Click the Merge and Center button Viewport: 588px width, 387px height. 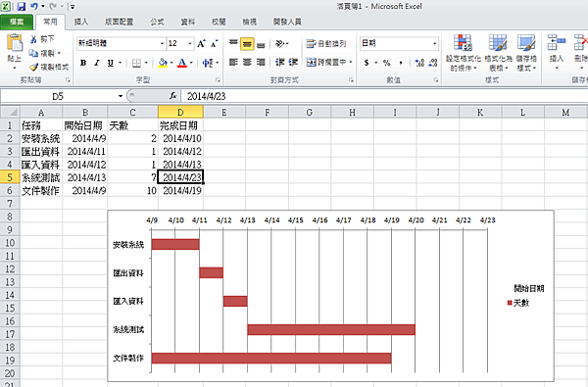326,63
